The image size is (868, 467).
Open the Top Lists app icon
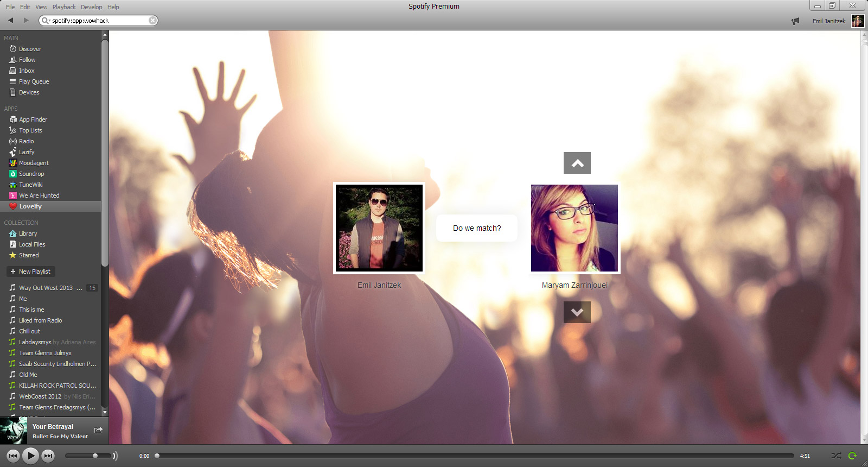coord(13,130)
